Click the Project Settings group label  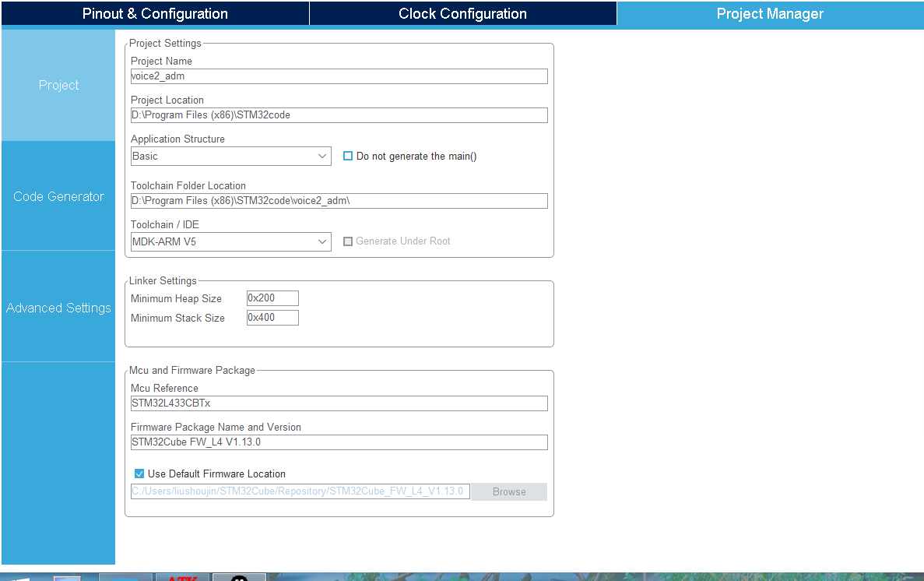tap(165, 43)
